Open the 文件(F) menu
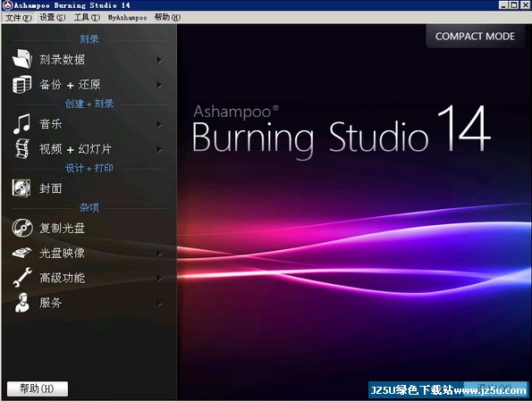Viewport: 532px width, 401px height. 18,17
